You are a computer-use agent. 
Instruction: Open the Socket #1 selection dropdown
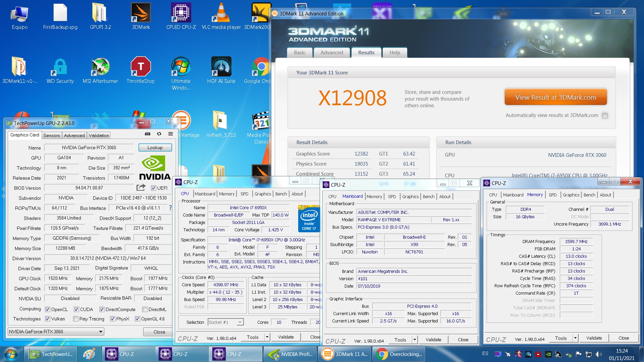pyautogui.click(x=225, y=322)
